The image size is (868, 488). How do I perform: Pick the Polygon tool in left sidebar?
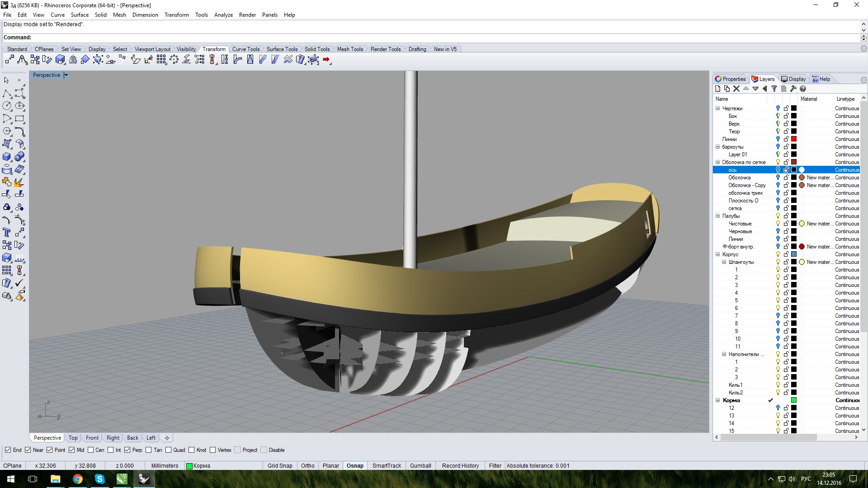(7, 131)
